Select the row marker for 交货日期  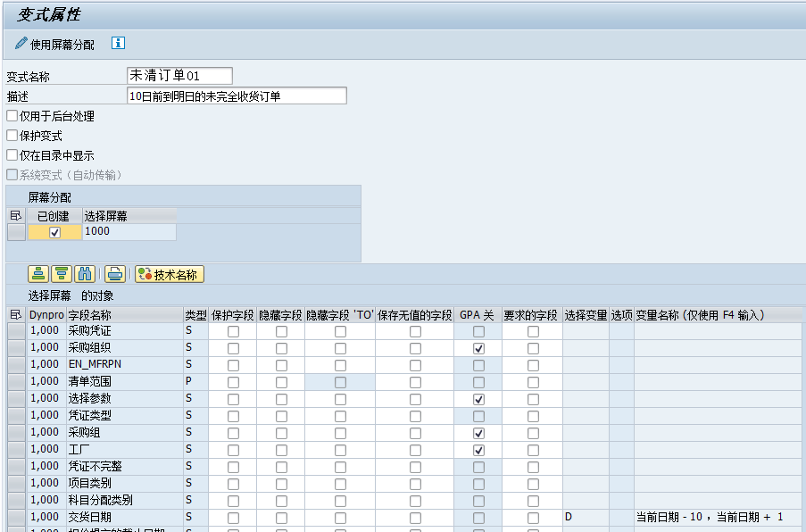(x=16, y=518)
